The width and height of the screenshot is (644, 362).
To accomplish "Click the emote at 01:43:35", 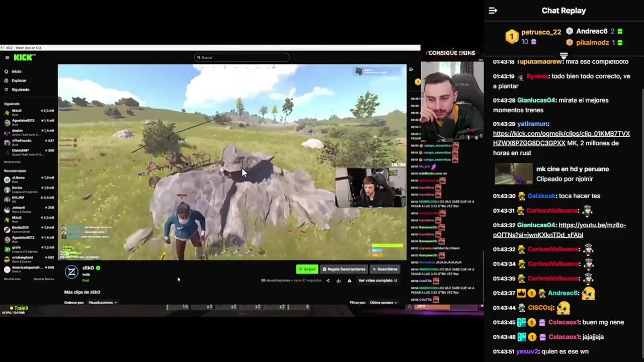I will [x=588, y=278].
